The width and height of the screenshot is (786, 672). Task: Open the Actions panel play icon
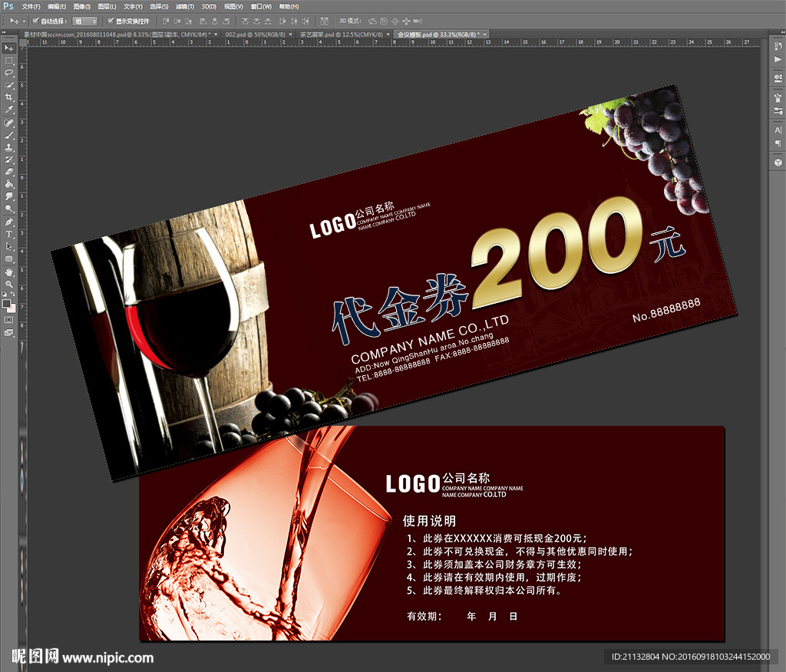click(x=778, y=60)
